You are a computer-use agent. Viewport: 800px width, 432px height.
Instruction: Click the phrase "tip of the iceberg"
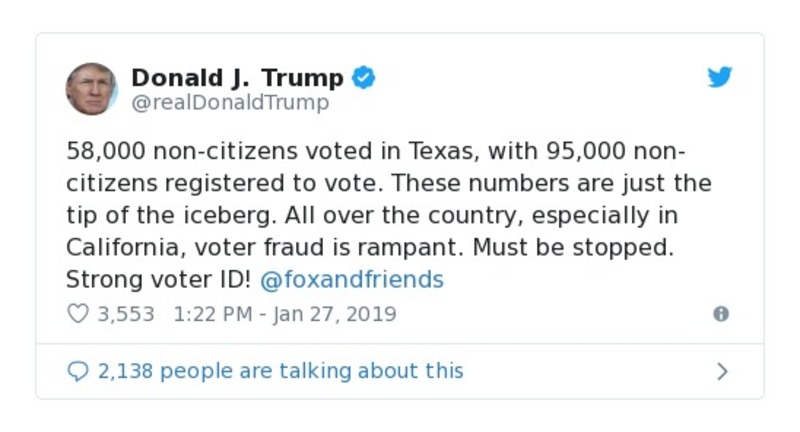(170, 215)
